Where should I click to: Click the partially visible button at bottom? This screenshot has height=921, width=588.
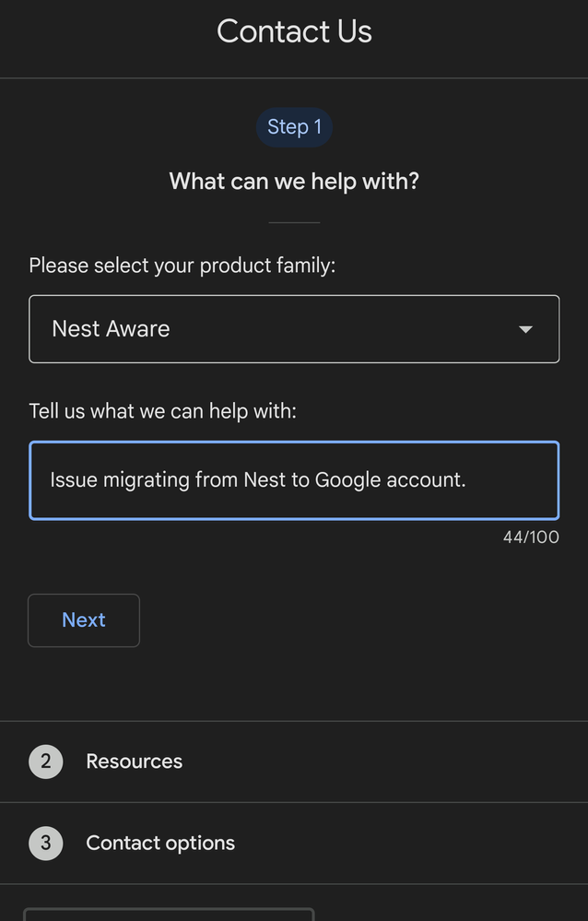click(x=169, y=915)
